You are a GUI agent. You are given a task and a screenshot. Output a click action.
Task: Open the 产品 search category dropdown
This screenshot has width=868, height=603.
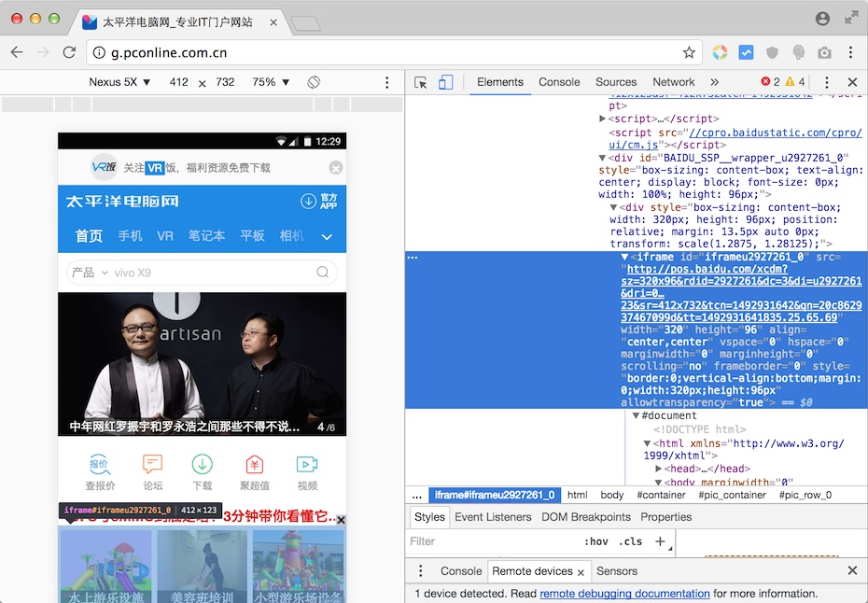tap(90, 273)
